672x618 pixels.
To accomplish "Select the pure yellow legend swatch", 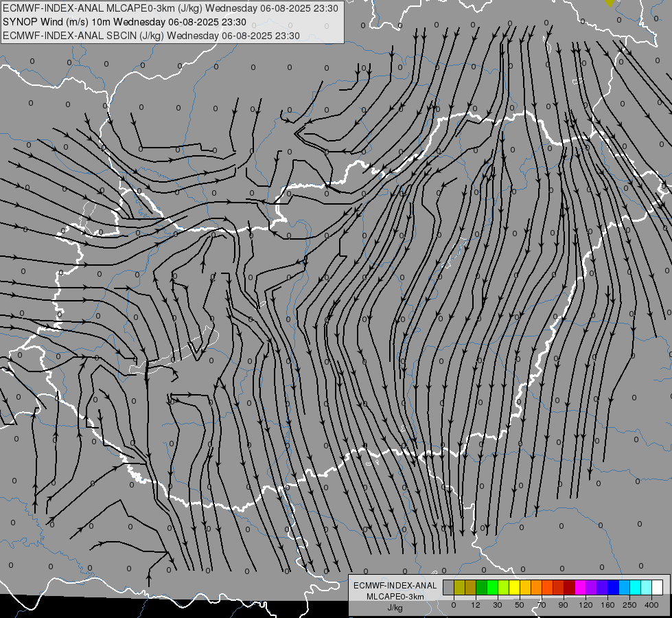I will pos(515,587).
